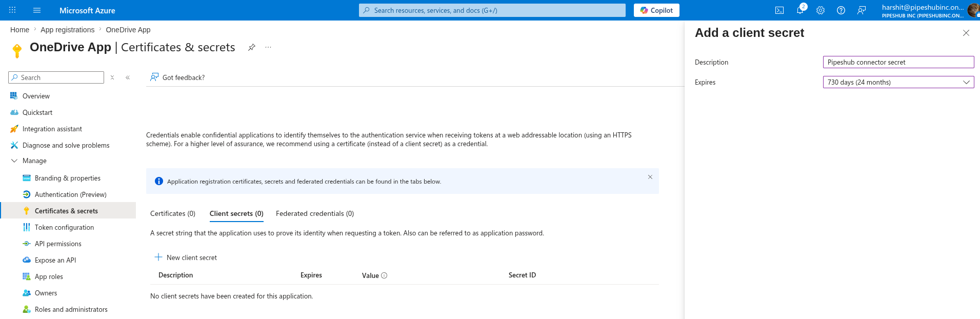The height and width of the screenshot is (319, 980).
Task: Focus the global search resources field
Action: pyautogui.click(x=492, y=10)
